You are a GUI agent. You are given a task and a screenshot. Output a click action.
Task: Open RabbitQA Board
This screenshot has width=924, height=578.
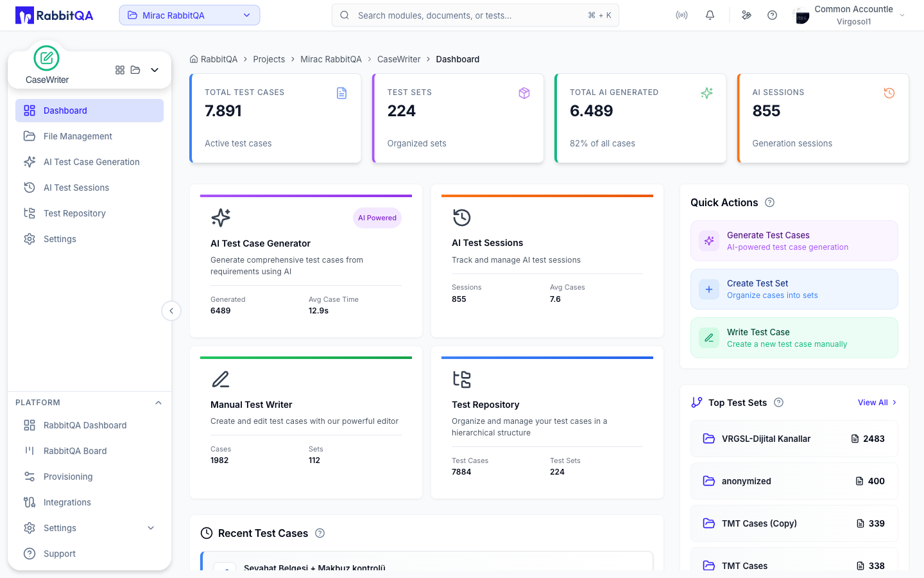[89, 451]
